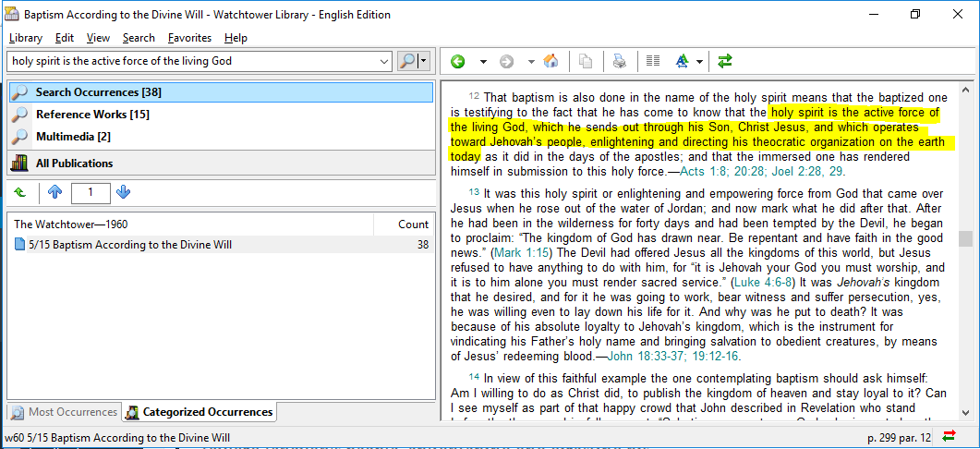The height and width of the screenshot is (449, 980).
Task: Go to the Home page icon
Action: coord(550,62)
